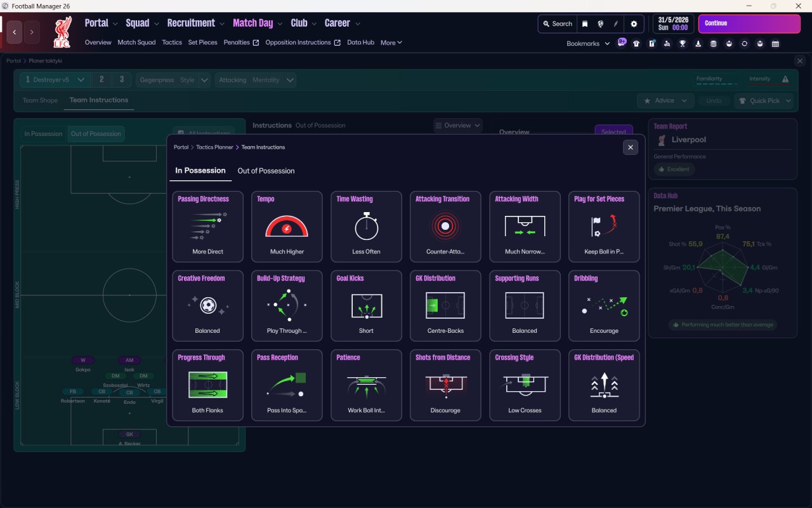Open the Attacking Width card
812x508 pixels.
(525, 227)
